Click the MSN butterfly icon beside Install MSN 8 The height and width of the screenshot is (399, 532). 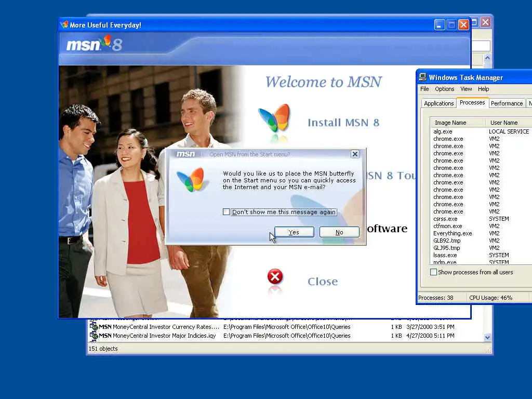click(x=274, y=118)
